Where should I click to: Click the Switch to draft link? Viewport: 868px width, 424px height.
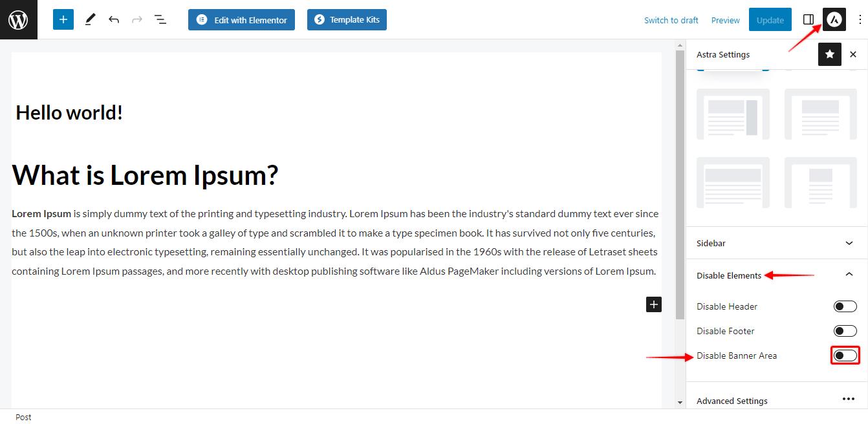point(671,20)
